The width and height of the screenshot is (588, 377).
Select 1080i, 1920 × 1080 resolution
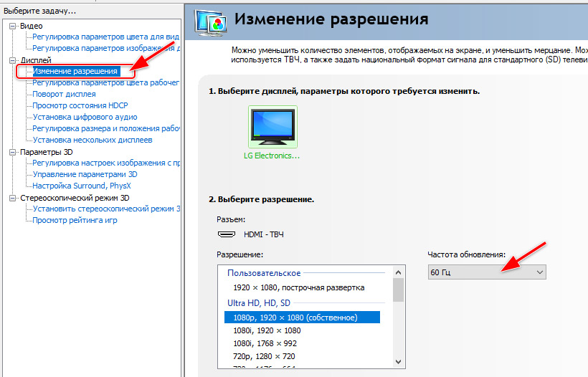[267, 330]
